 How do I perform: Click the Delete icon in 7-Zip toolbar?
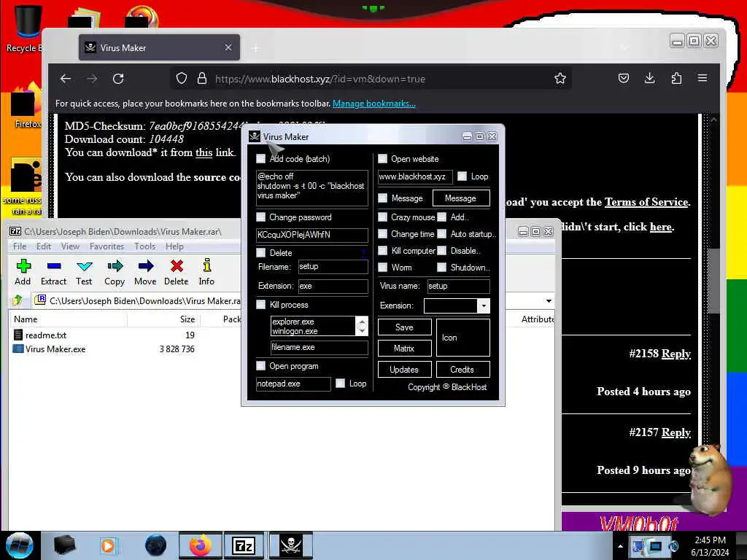tap(177, 272)
